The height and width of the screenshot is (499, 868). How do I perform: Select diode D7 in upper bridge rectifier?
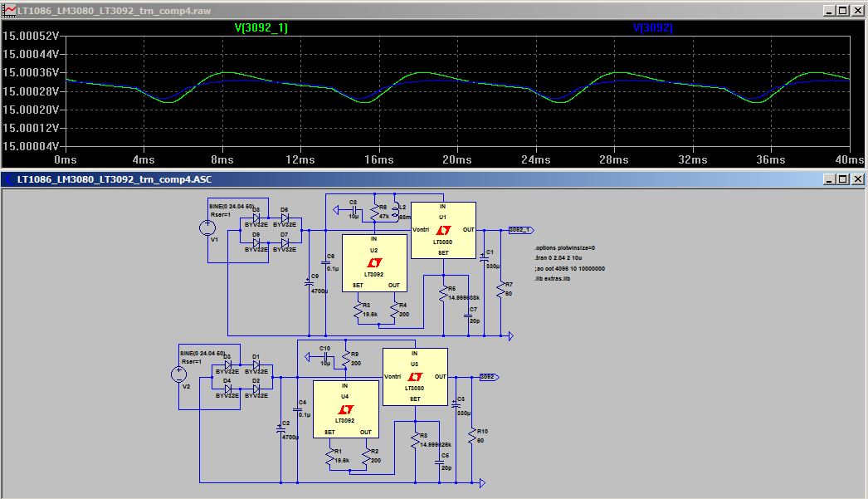coord(285,242)
